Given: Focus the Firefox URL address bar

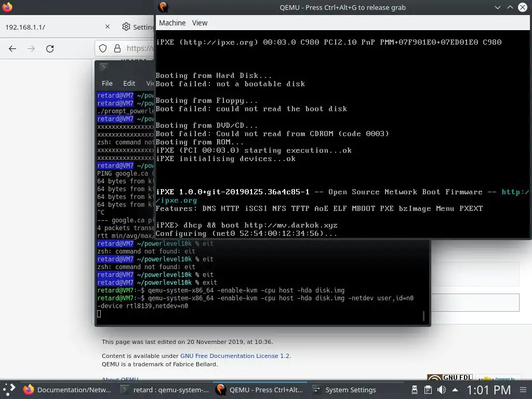Looking at the screenshot, I should [140, 48].
